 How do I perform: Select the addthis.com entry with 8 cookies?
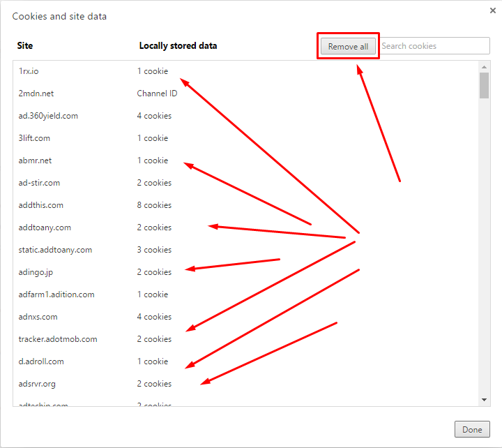tap(41, 205)
